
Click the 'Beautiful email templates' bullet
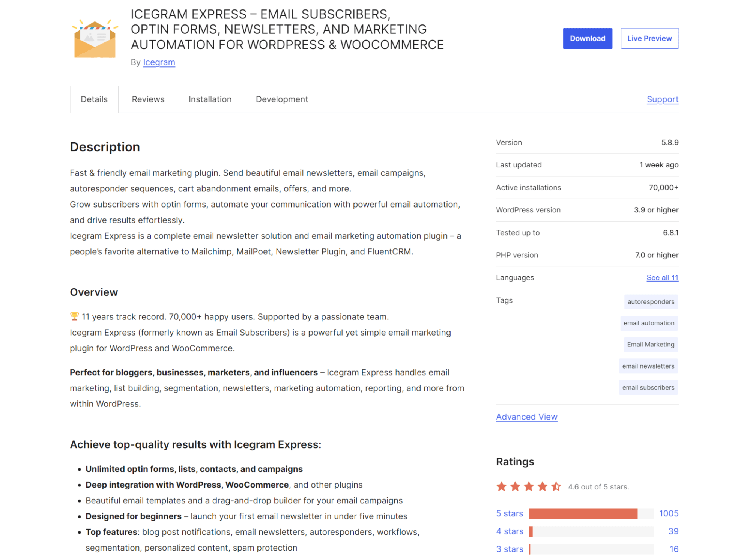[x=244, y=501]
